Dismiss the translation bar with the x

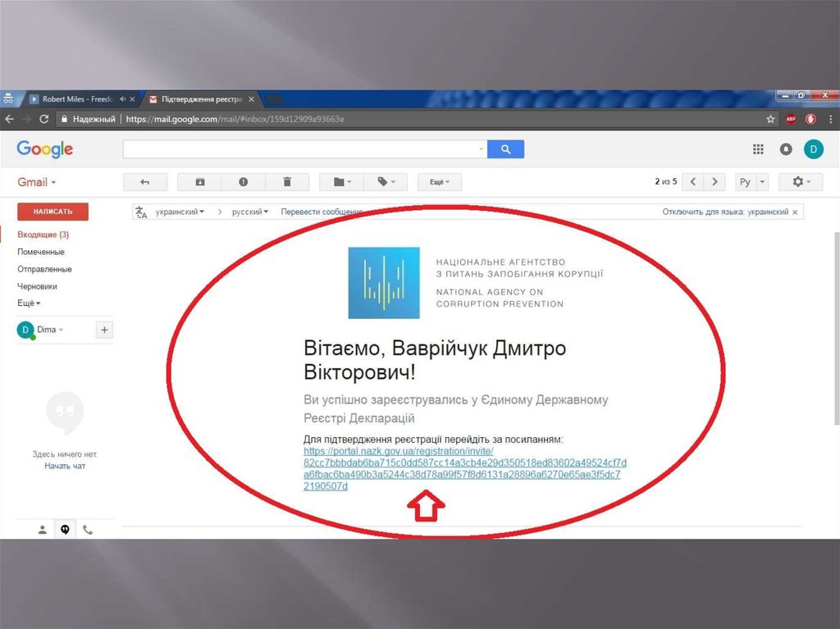click(x=795, y=212)
